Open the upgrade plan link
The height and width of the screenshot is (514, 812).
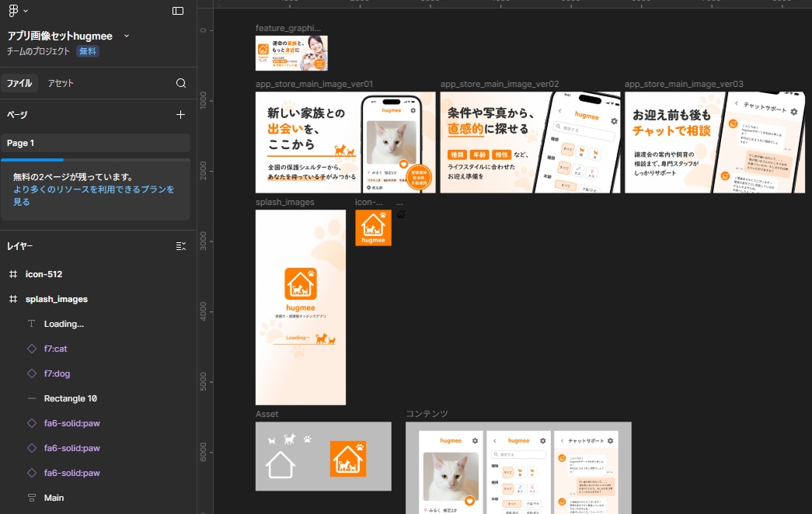pyautogui.click(x=94, y=195)
